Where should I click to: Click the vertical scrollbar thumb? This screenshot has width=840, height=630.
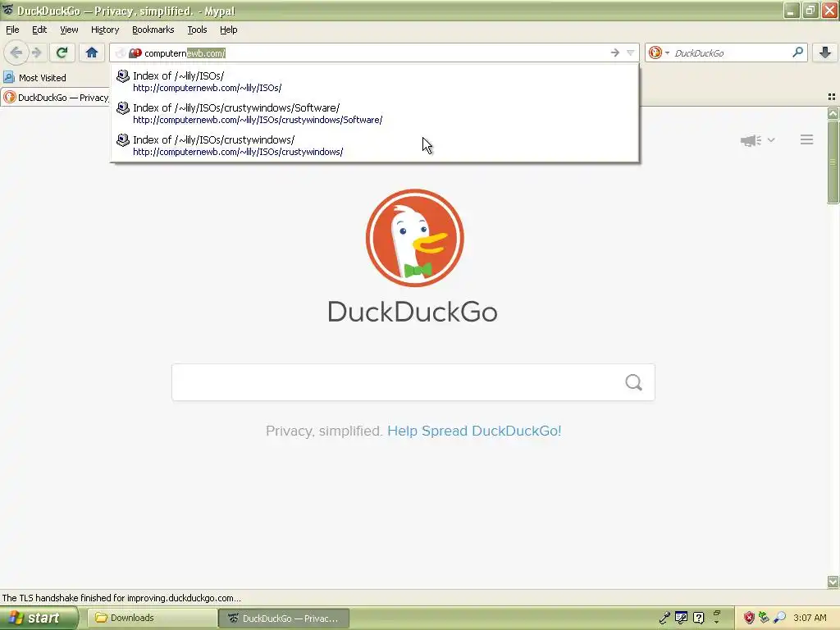tap(833, 162)
